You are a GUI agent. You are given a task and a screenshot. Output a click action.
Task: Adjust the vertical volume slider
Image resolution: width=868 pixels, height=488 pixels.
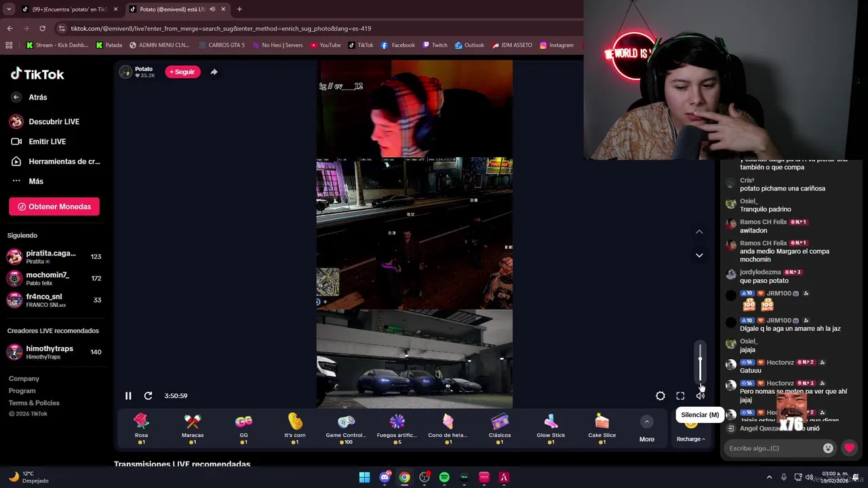(701, 363)
